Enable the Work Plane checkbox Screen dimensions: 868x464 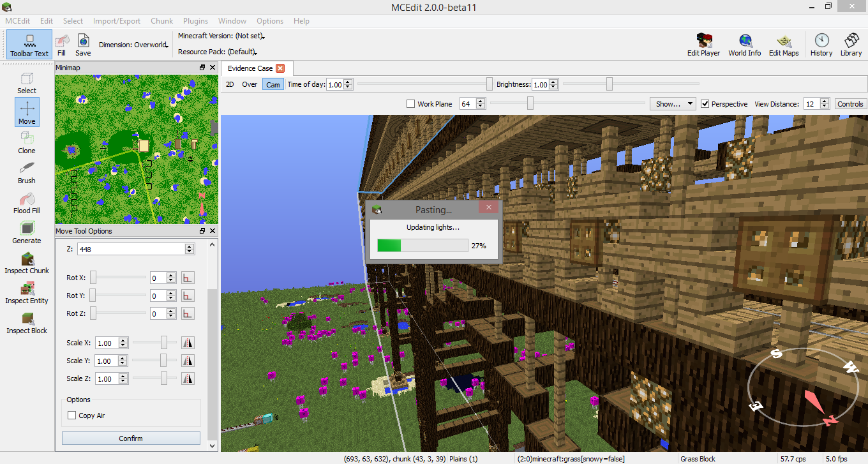pyautogui.click(x=410, y=104)
